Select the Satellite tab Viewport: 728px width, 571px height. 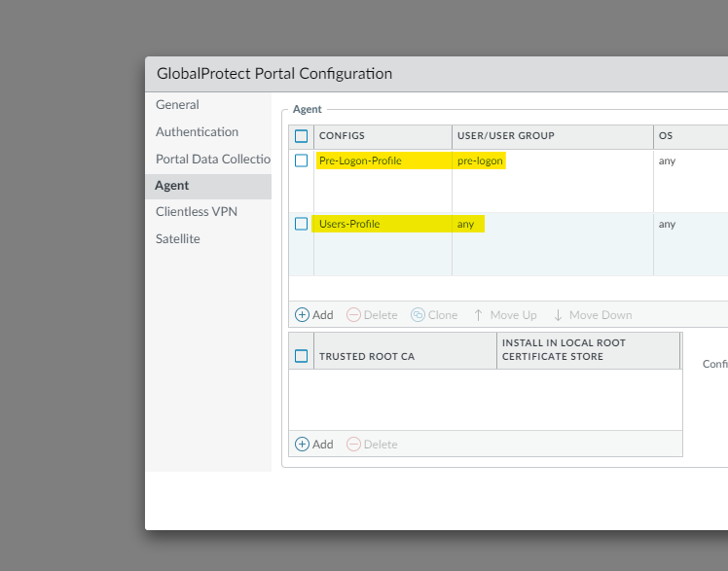[x=178, y=238]
